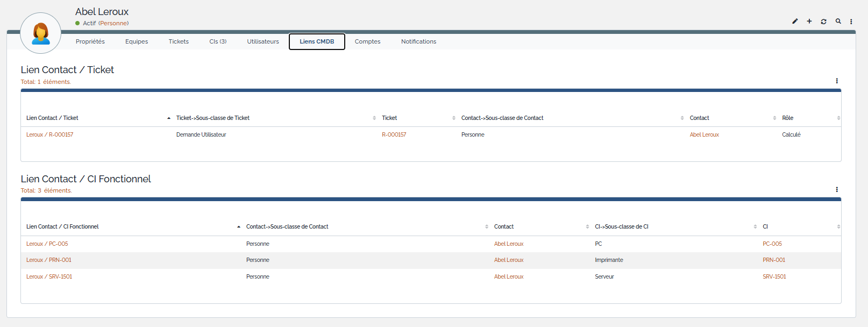
Task: Open ticket link R-000157
Action: click(x=394, y=135)
